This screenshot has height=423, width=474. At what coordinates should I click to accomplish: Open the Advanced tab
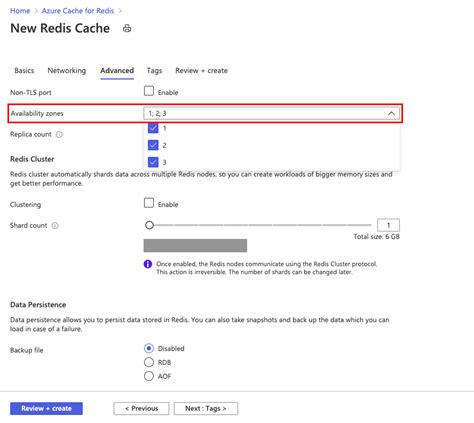(x=117, y=71)
